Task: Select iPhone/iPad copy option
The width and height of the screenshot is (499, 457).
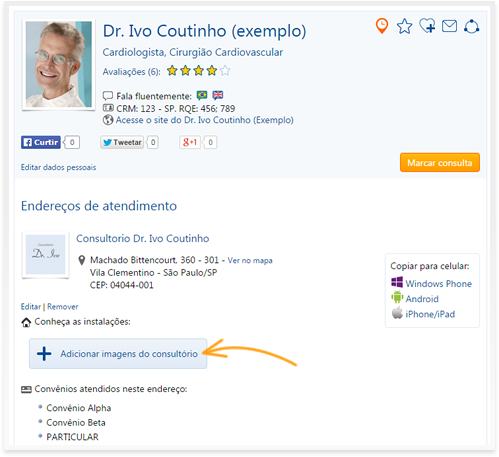Action: pos(423,314)
